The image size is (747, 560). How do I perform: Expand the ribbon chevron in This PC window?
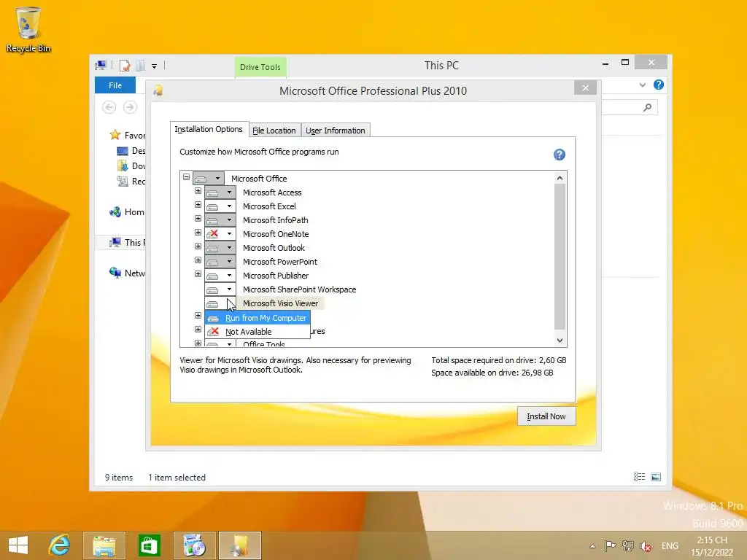(642, 85)
